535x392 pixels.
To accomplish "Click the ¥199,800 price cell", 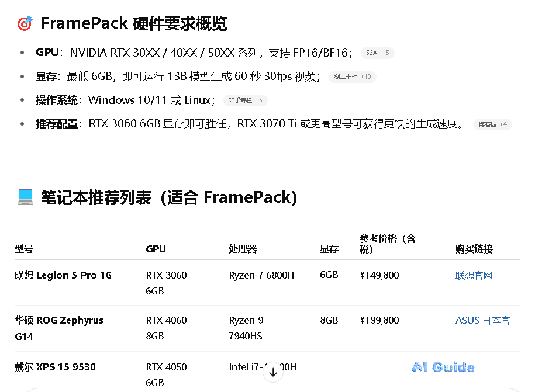I will tap(379, 320).
